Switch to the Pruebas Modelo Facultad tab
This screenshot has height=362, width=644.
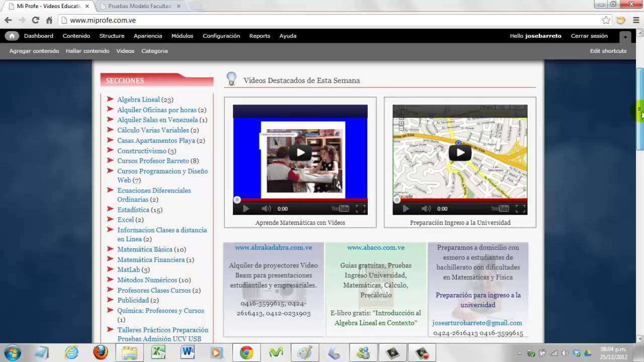(140, 6)
